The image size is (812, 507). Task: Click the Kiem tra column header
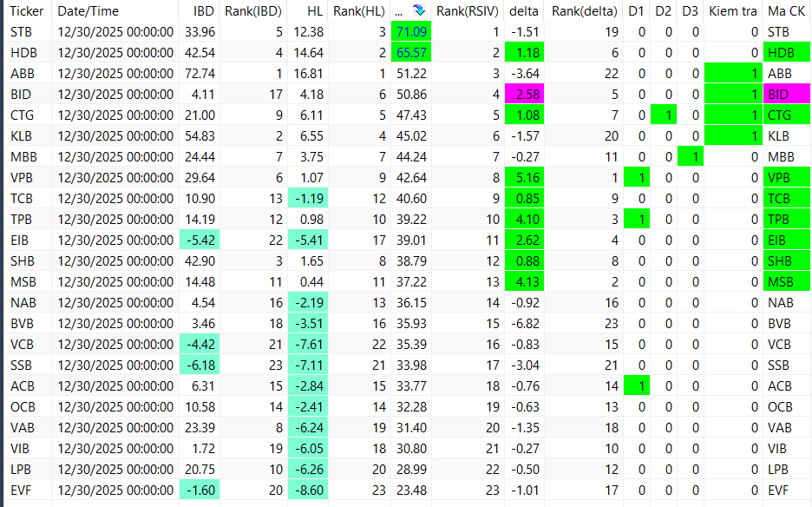point(733,11)
